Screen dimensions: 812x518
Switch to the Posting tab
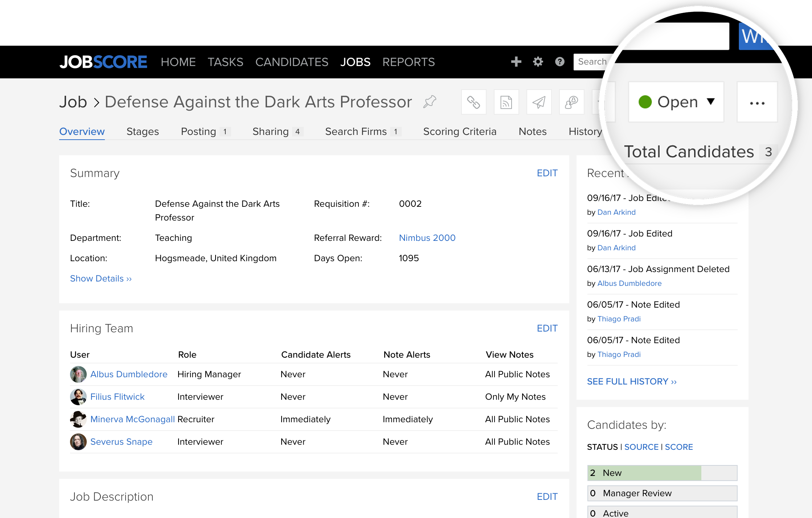pyautogui.click(x=206, y=131)
